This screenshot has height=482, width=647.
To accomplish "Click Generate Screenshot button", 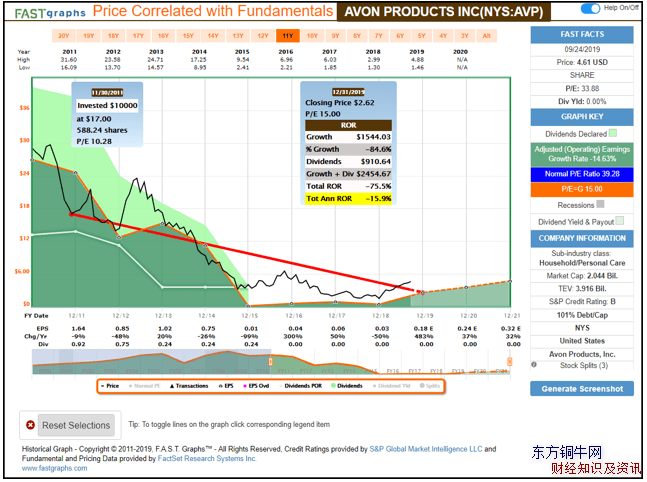I will 582,389.
